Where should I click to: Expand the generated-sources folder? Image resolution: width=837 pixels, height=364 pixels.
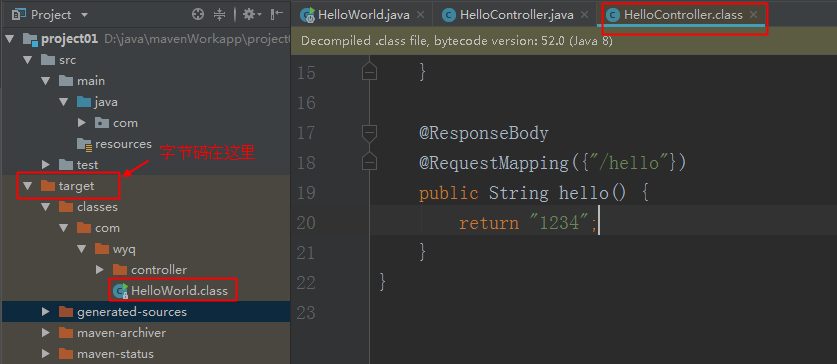(x=45, y=312)
